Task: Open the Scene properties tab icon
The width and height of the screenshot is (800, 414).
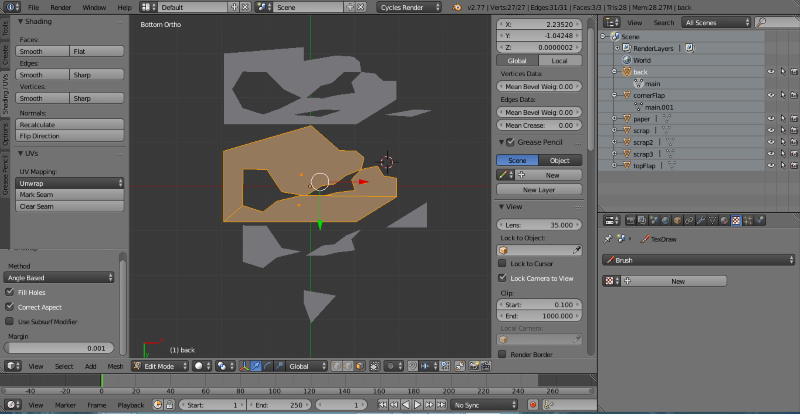Action: click(x=654, y=221)
